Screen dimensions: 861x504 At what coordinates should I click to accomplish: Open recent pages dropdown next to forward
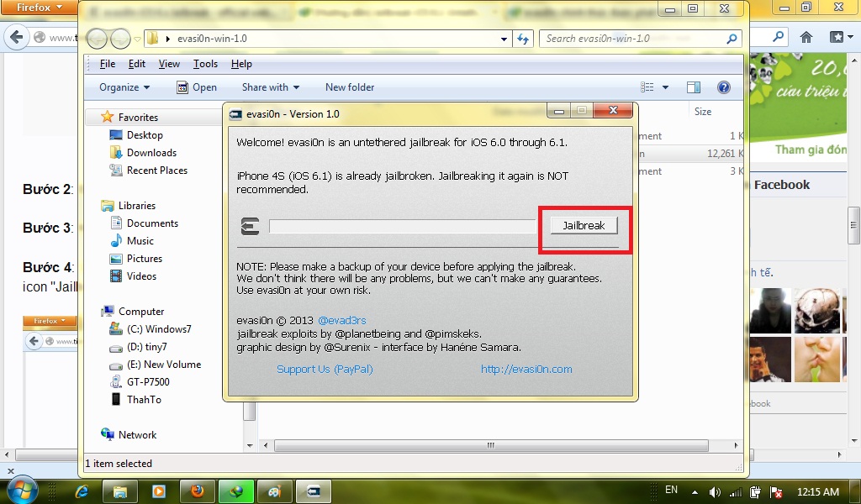click(137, 39)
